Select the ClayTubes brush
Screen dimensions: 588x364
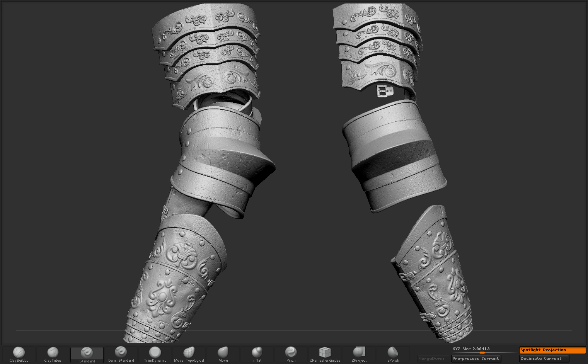53,354
